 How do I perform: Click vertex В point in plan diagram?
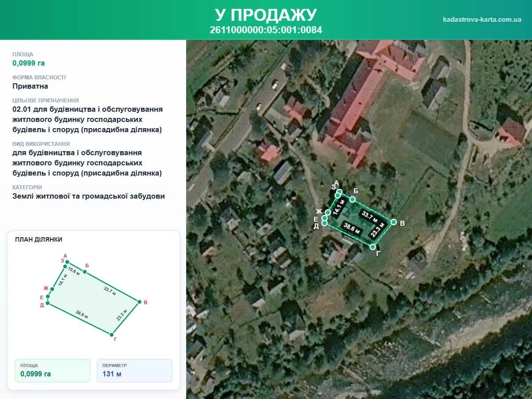click(x=139, y=301)
